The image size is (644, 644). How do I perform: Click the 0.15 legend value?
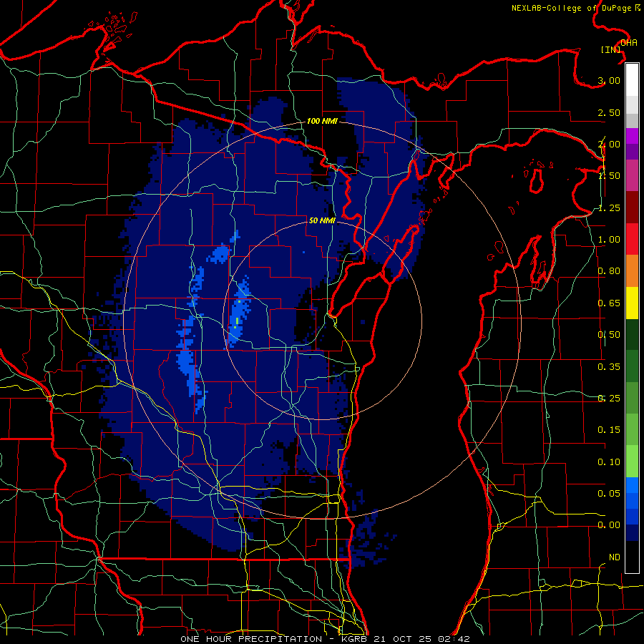(x=609, y=430)
